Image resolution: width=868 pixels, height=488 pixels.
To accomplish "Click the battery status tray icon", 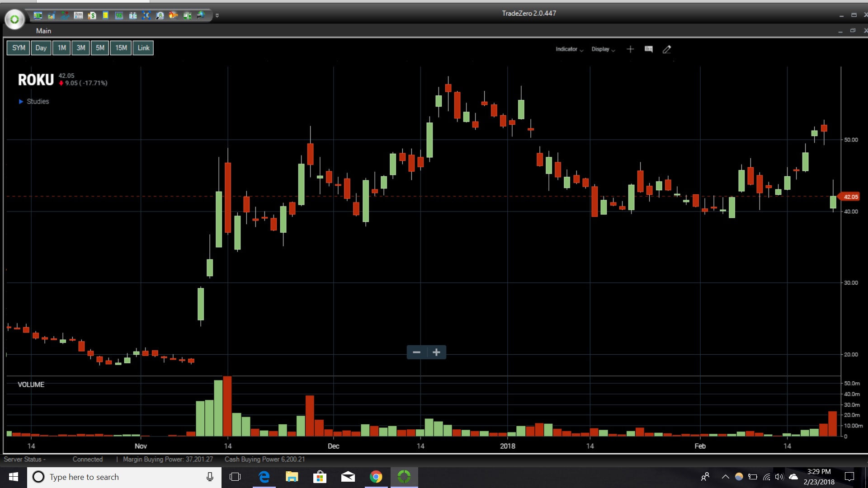I will coord(753,477).
